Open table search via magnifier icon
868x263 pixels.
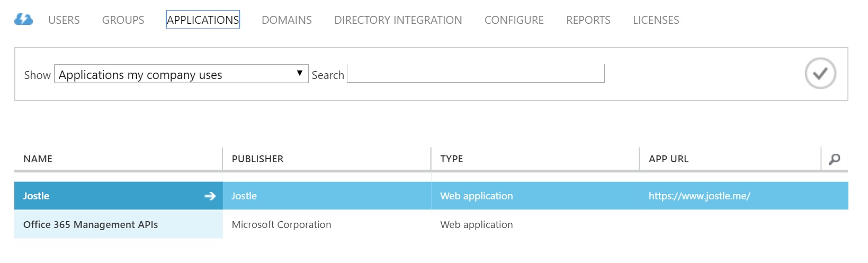click(835, 159)
